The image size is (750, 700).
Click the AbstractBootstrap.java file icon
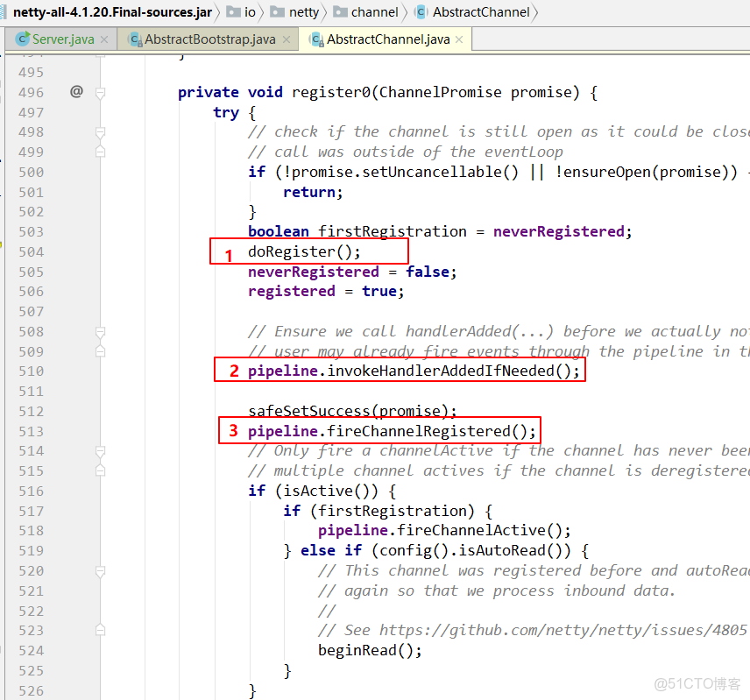pyautogui.click(x=135, y=39)
